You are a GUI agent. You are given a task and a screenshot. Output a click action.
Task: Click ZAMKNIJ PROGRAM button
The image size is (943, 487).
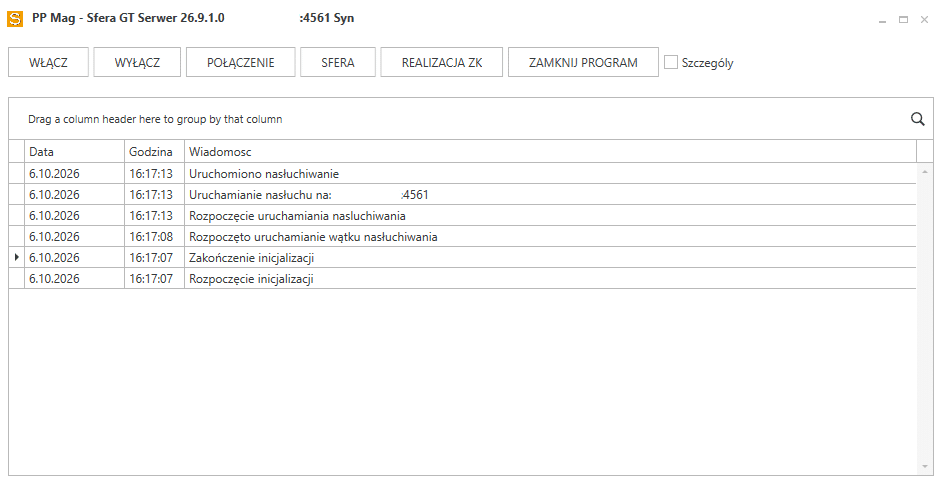coord(583,63)
